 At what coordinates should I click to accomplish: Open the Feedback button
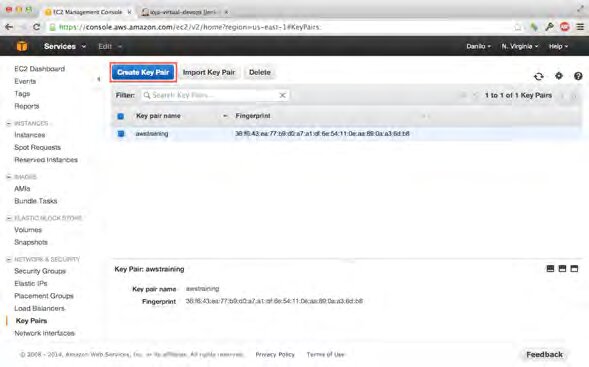(544, 354)
